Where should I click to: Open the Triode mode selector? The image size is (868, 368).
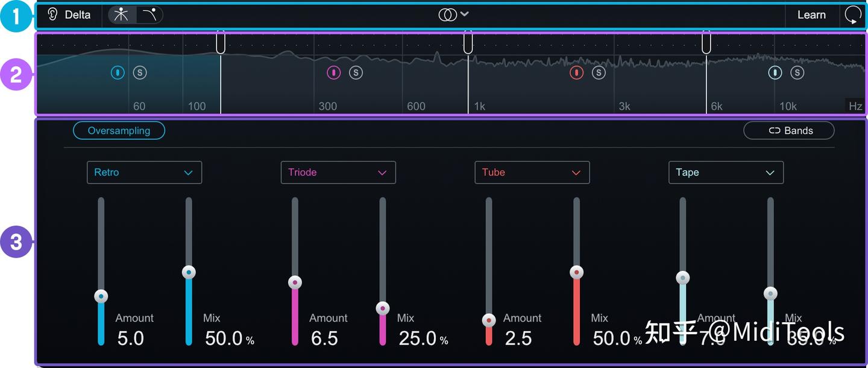point(338,172)
